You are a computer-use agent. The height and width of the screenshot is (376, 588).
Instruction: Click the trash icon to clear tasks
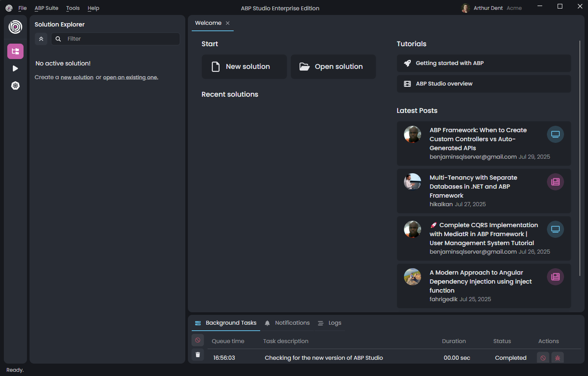click(x=198, y=355)
